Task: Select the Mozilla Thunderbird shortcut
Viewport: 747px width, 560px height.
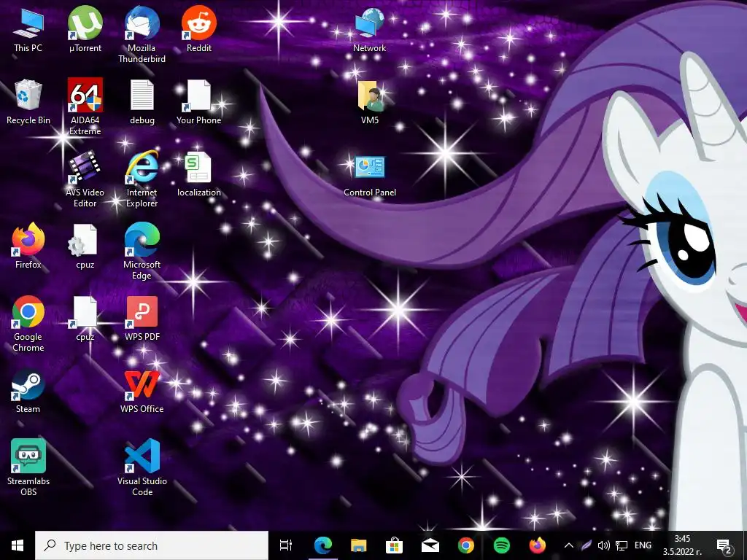Action: click(x=142, y=34)
